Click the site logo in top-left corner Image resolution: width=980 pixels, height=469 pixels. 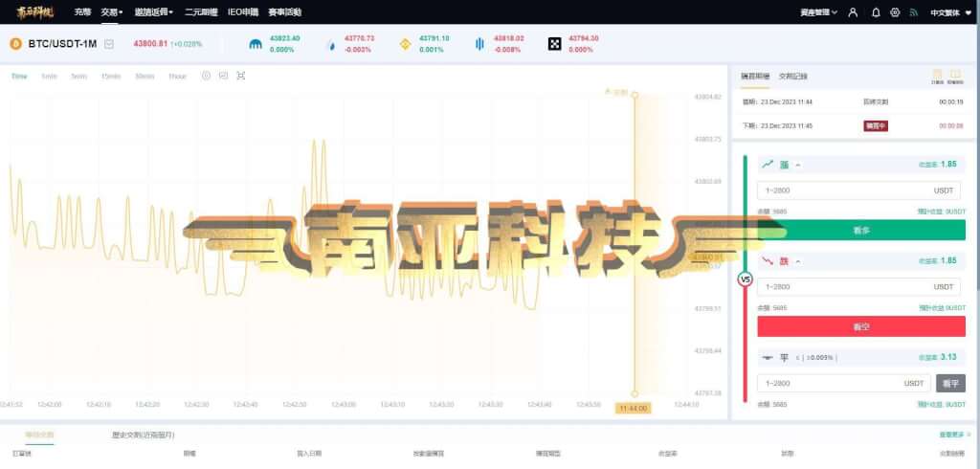coord(35,11)
